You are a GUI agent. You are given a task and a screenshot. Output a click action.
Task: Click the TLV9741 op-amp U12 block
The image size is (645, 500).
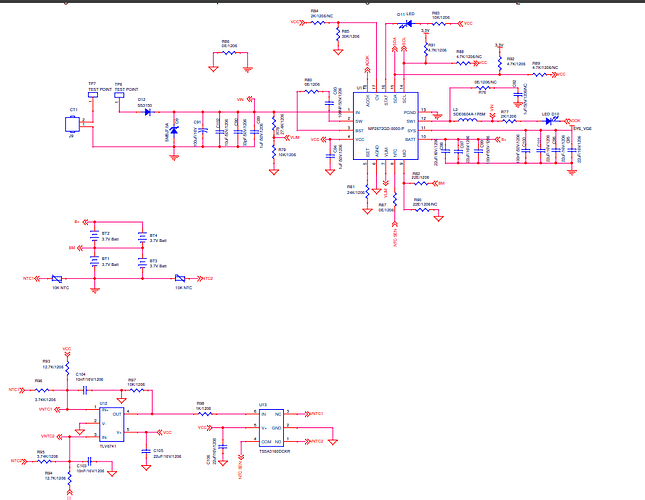117,422
